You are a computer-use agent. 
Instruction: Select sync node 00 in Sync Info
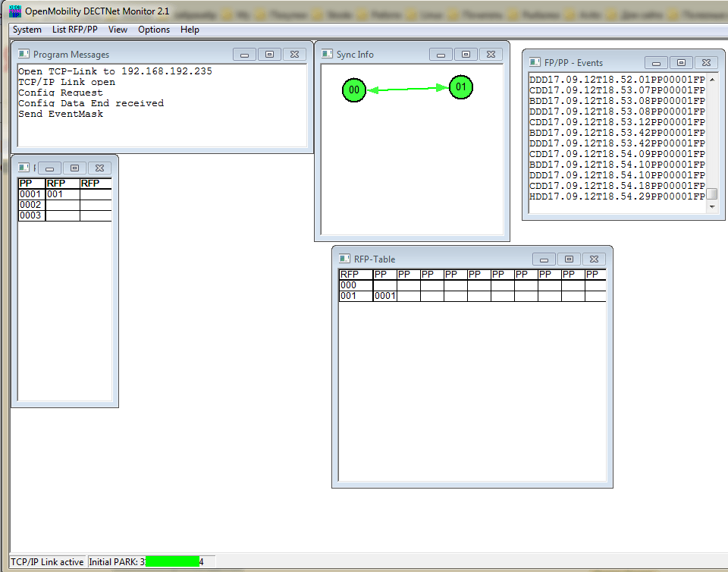(354, 90)
